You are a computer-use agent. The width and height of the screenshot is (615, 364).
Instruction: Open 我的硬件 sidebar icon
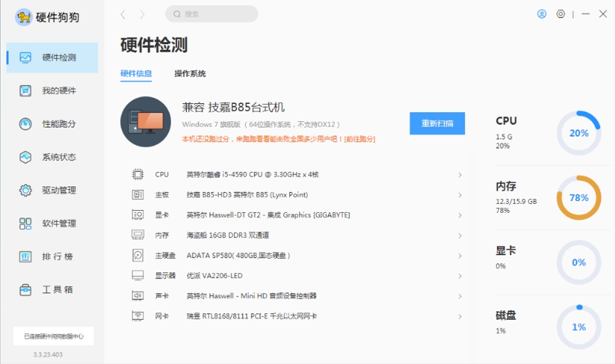click(25, 91)
